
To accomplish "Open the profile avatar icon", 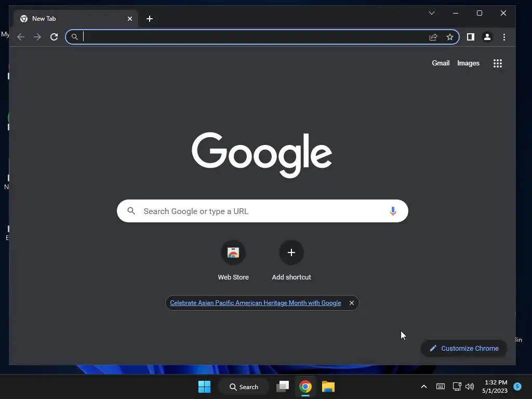I will [x=487, y=37].
